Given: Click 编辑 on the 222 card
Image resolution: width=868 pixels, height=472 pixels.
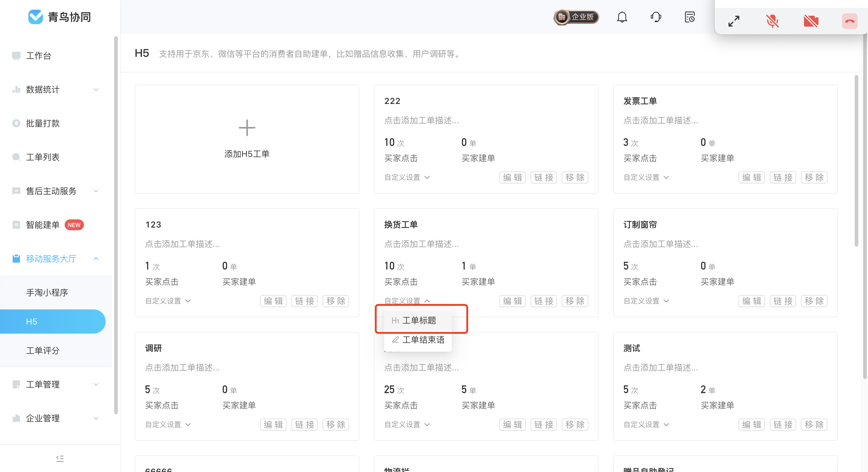Looking at the screenshot, I should [x=512, y=177].
